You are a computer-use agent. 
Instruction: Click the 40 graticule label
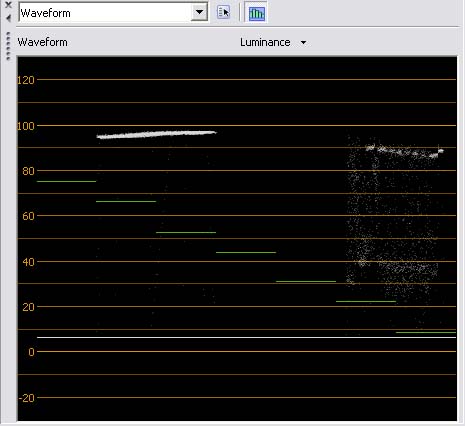(28, 262)
